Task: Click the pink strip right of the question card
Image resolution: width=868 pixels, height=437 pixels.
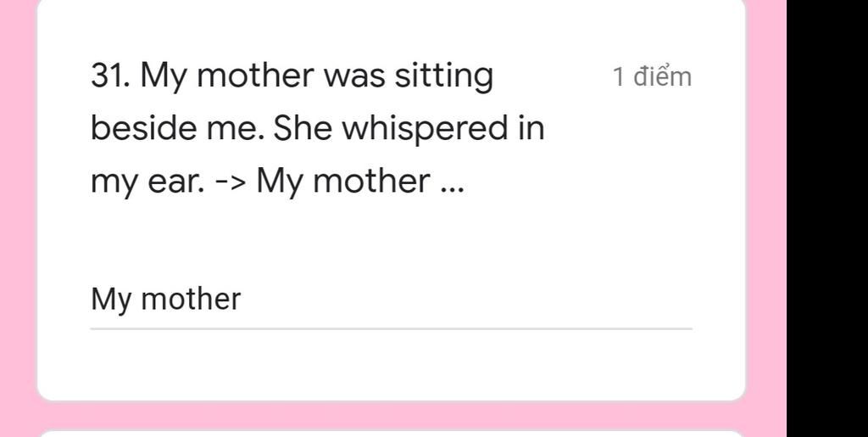Action: [x=766, y=218]
